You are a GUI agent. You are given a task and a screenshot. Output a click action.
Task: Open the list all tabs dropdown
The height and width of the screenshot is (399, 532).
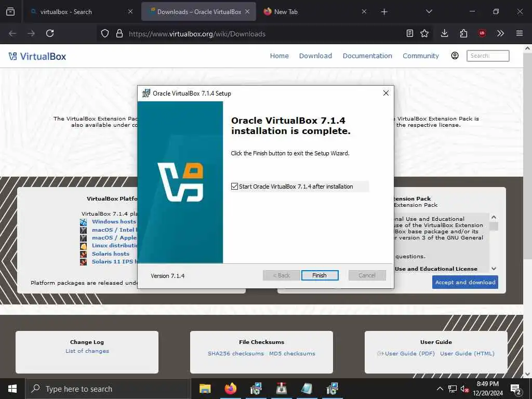pos(429,12)
